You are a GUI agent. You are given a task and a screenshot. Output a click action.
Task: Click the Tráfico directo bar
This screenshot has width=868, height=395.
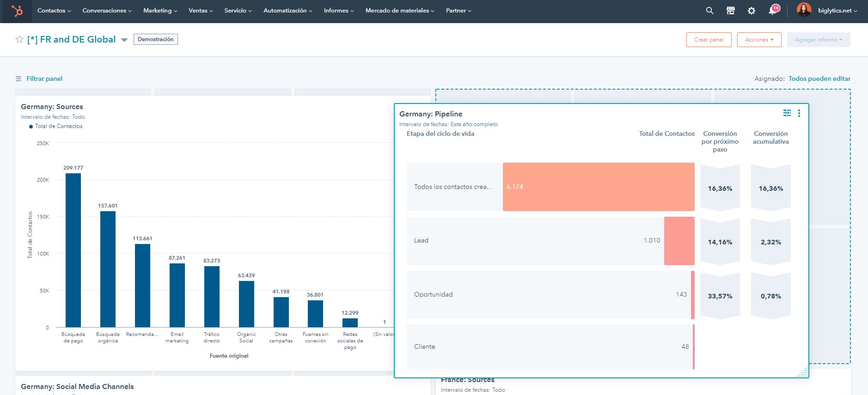point(212,297)
